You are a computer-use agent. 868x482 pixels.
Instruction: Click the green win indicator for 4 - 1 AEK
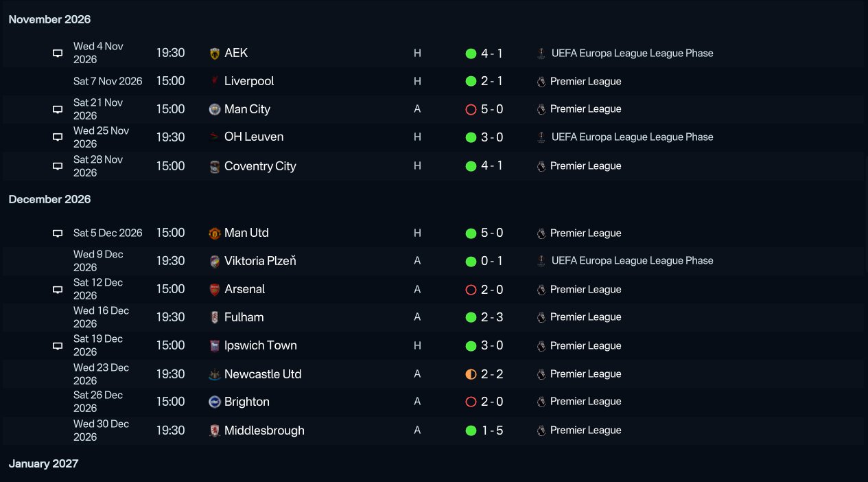pyautogui.click(x=471, y=53)
